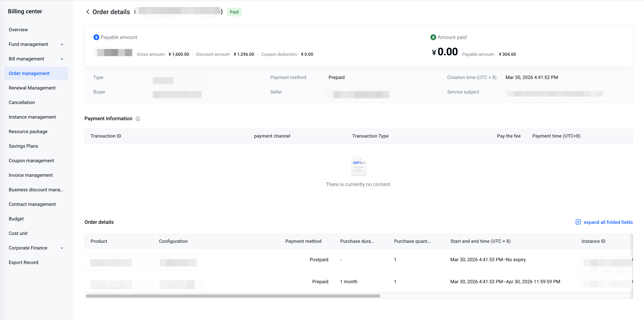644x320 pixels.
Task: Click the payment channel column header
Action: 272,136
